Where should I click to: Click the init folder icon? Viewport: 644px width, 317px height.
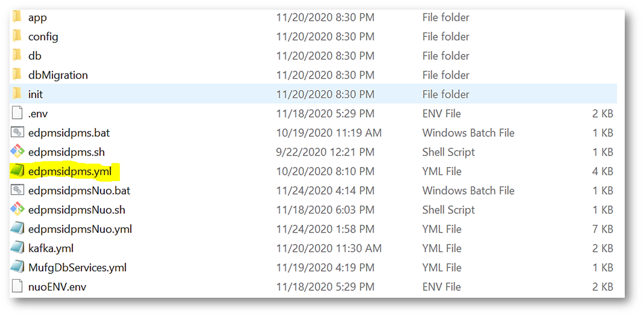(17, 94)
